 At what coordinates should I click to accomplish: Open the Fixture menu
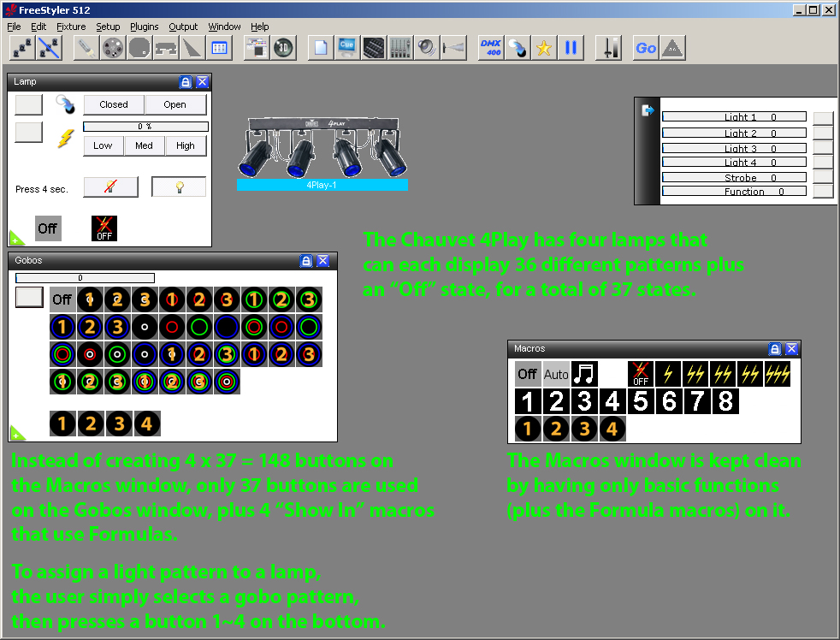tap(71, 27)
